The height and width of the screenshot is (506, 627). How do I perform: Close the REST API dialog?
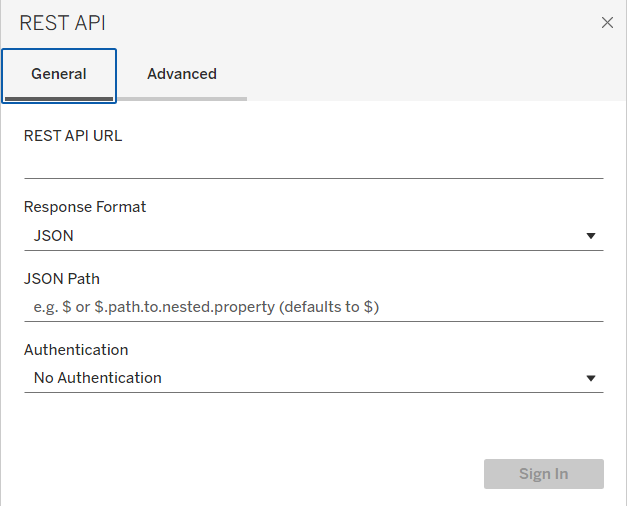tap(607, 23)
